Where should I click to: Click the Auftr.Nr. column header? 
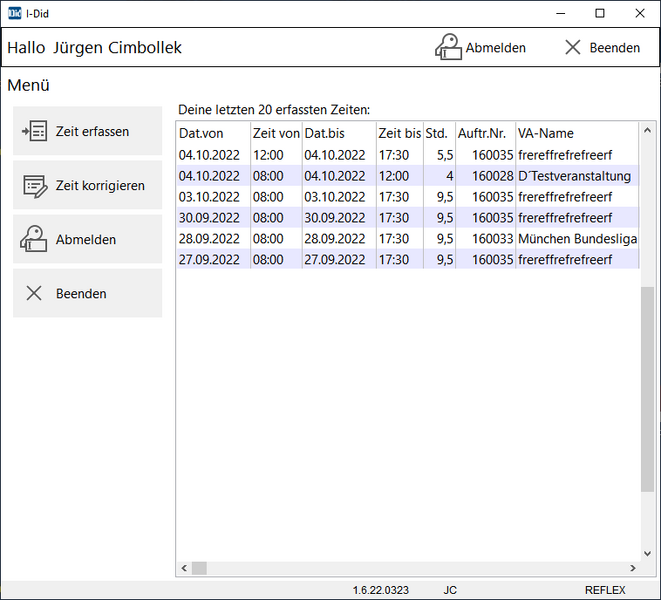click(x=485, y=133)
